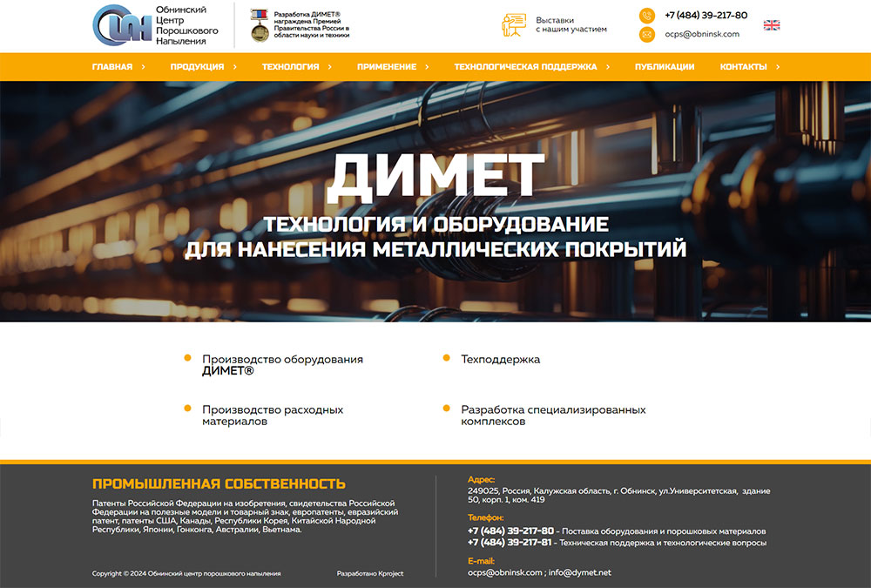This screenshot has height=588, width=871.
Task: Click the E-mail: footer label
Action: pos(481,561)
